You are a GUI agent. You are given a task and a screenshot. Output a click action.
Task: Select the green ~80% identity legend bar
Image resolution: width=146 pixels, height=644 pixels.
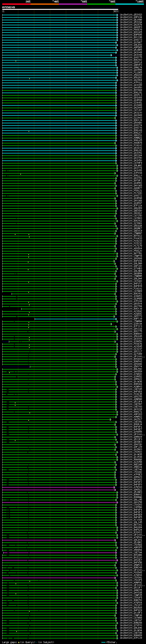(101, 4)
